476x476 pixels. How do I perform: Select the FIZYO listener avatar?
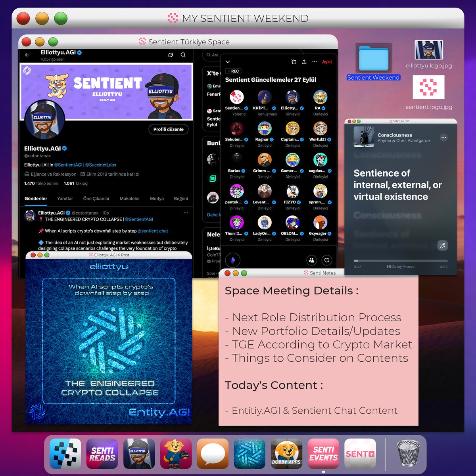point(292,191)
